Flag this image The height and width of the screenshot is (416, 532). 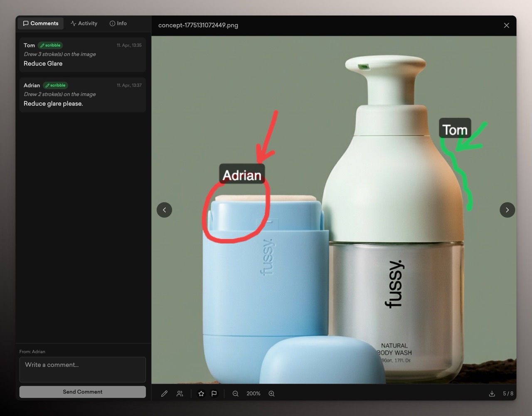pyautogui.click(x=214, y=394)
